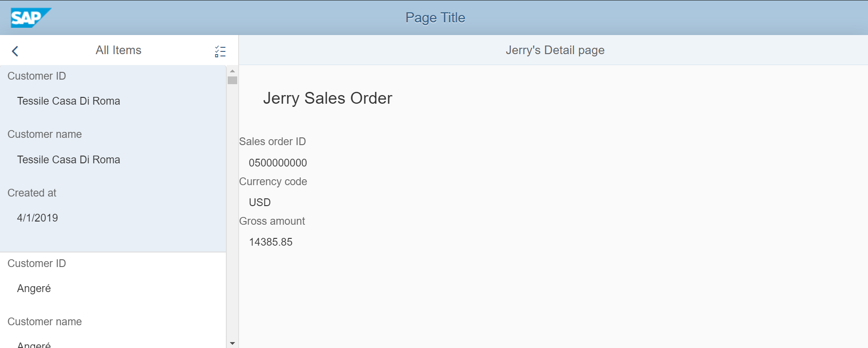Click the Page Title text

click(x=435, y=18)
